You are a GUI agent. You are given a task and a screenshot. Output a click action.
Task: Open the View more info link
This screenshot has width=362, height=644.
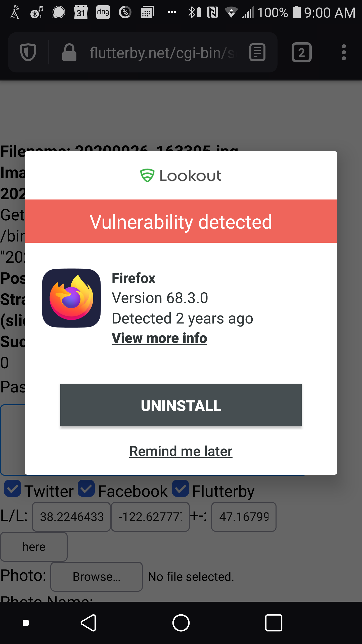pos(159,338)
